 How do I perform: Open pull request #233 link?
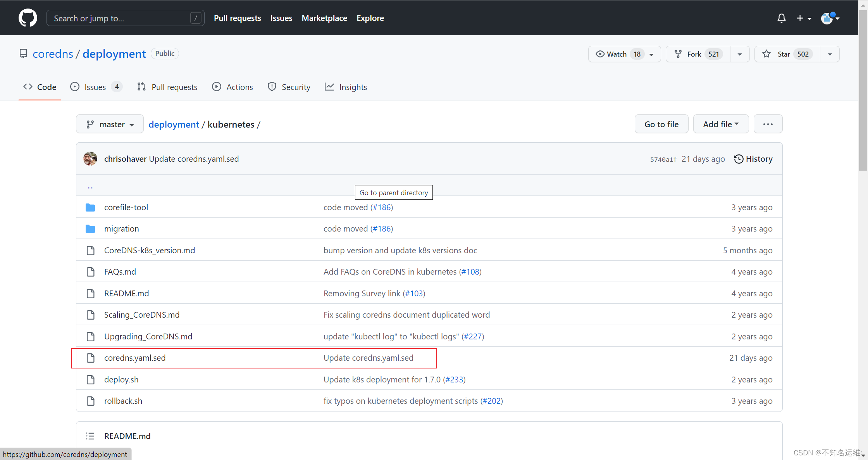[x=454, y=379]
